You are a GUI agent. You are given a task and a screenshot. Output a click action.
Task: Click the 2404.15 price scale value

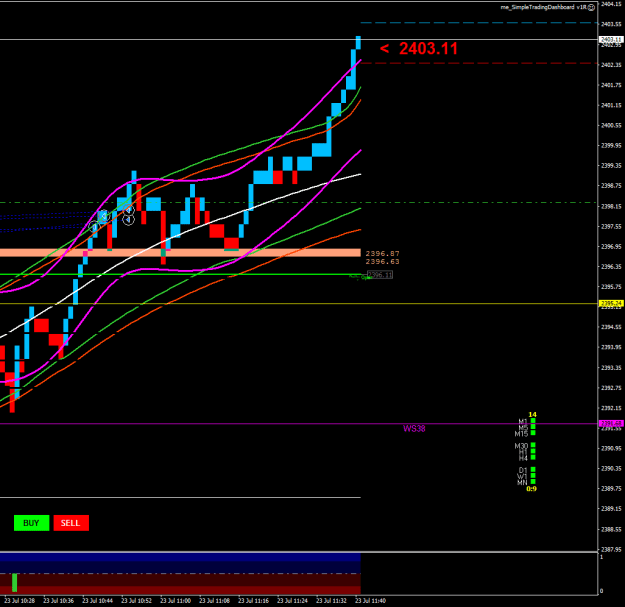click(611, 4)
